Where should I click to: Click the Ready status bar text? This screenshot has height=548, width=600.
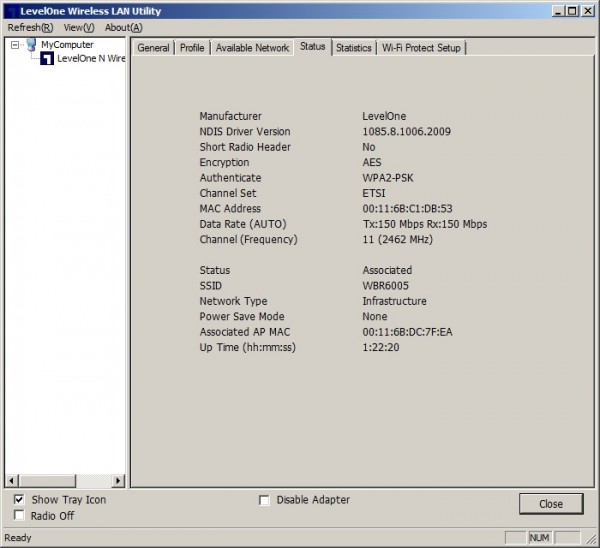pos(18,538)
